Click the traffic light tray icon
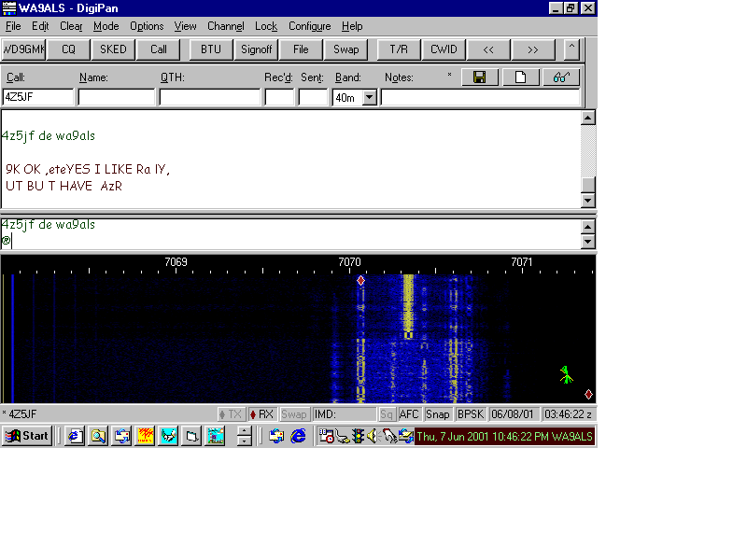 [358, 436]
